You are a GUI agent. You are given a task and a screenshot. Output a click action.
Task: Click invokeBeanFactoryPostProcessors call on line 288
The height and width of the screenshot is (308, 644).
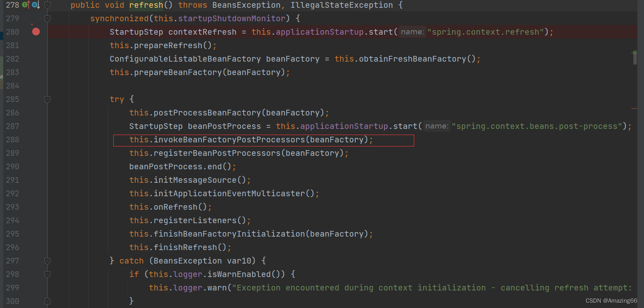pos(229,140)
